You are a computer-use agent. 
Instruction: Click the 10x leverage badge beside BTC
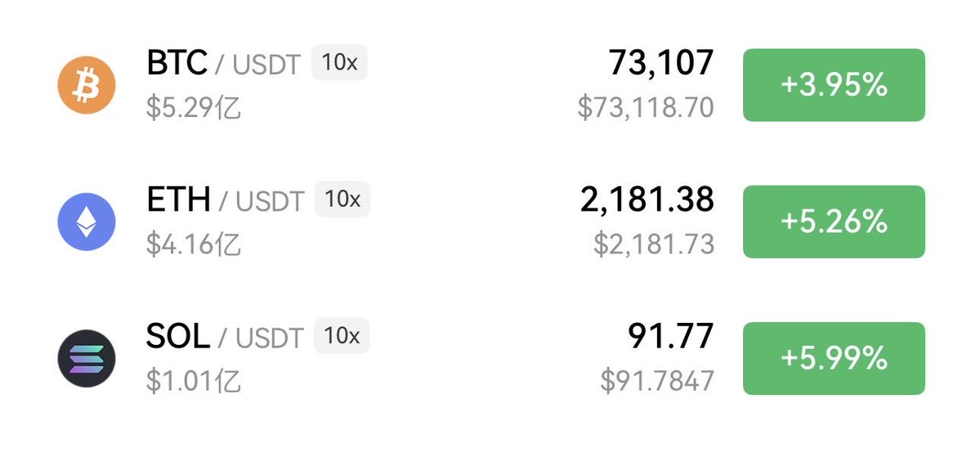[339, 63]
